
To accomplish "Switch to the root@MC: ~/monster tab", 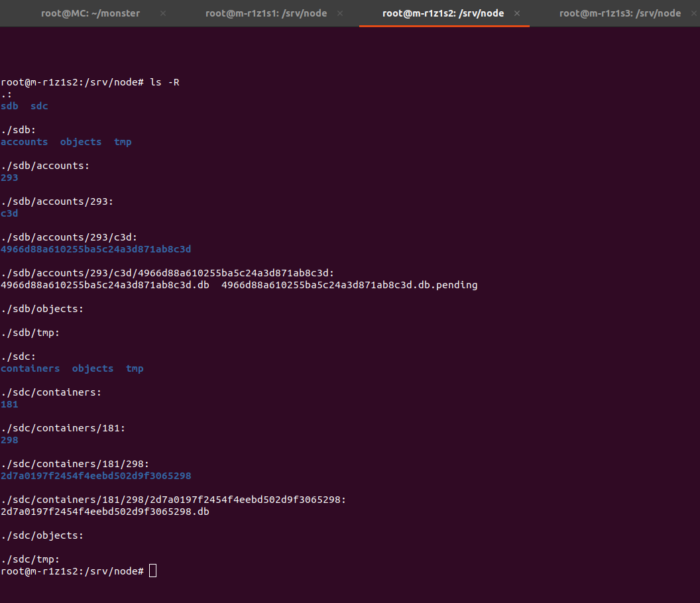I will [x=90, y=13].
